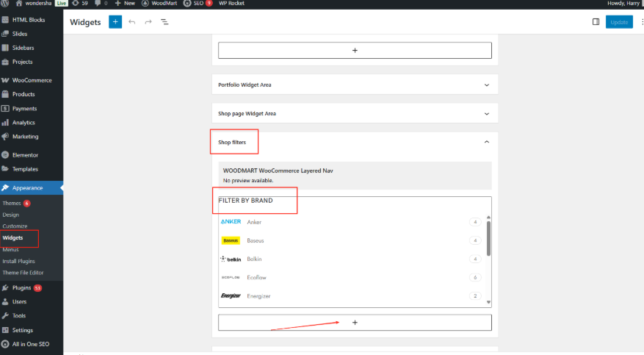Open the List View icon
The image size is (644, 355).
164,22
